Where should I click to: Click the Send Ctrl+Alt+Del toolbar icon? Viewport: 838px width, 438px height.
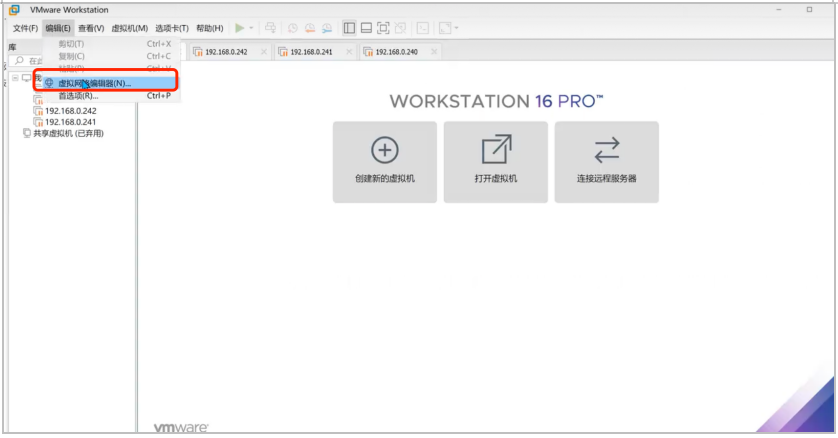click(x=270, y=28)
